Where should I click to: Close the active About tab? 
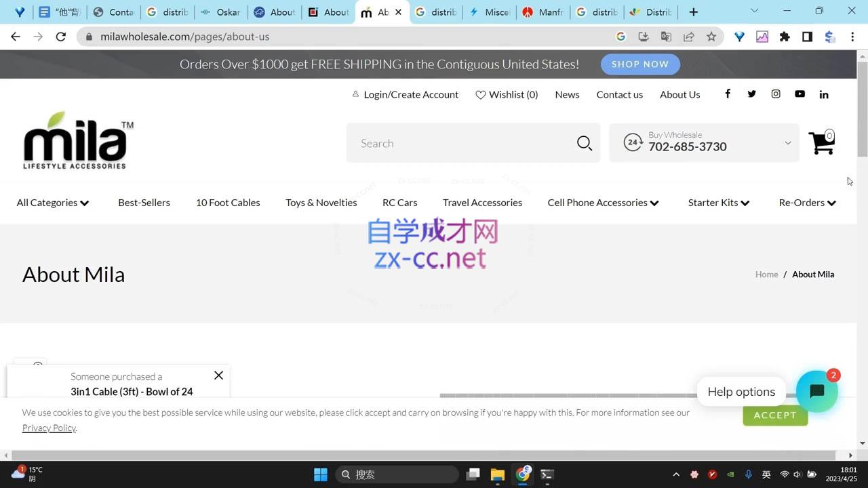398,12
